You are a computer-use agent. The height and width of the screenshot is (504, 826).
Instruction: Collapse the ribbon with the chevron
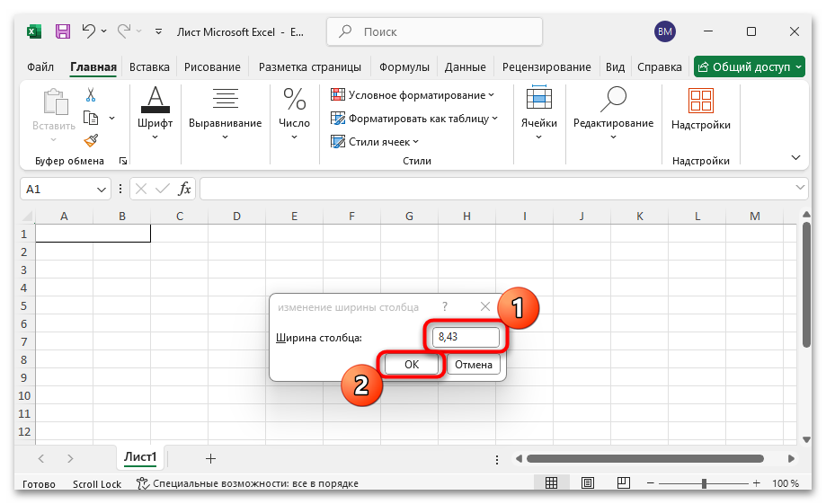(796, 157)
